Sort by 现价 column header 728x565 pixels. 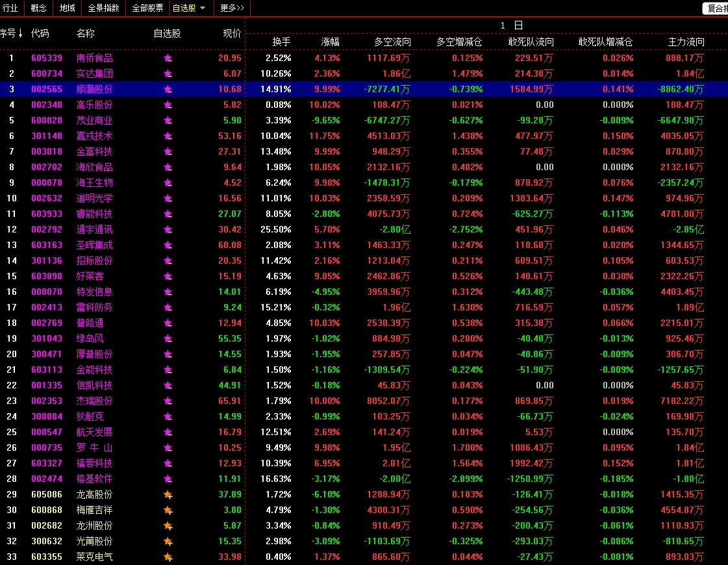(x=232, y=33)
